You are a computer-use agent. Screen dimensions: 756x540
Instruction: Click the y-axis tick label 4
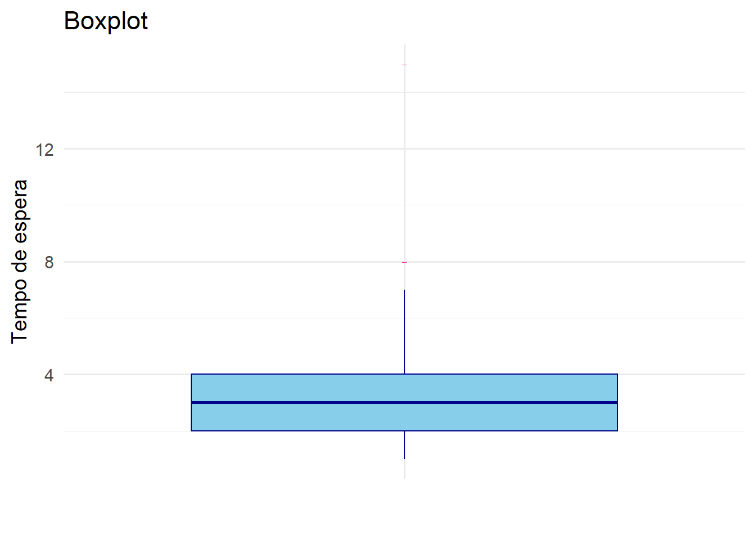click(x=49, y=375)
